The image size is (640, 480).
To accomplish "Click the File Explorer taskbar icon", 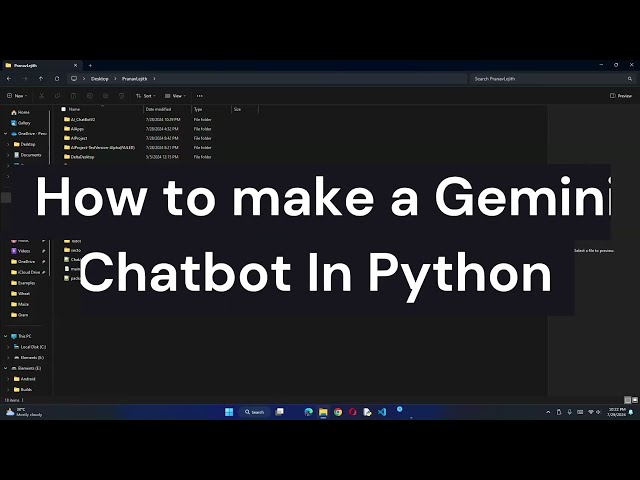I will point(323,412).
